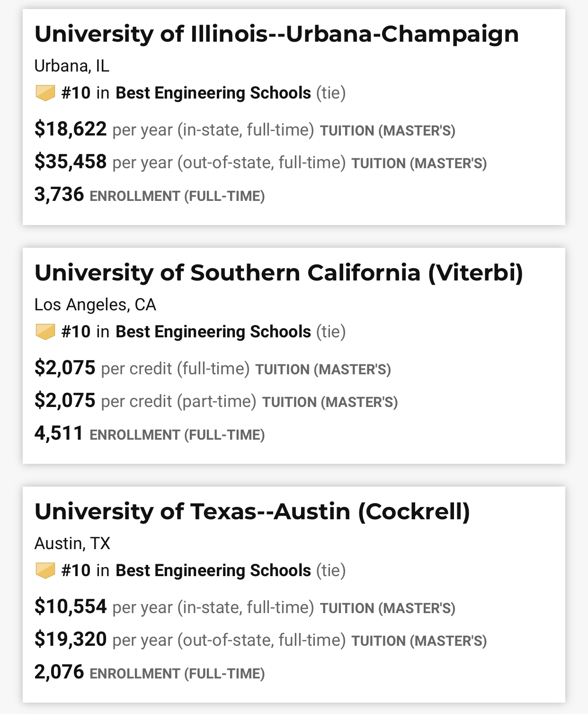This screenshot has height=714, width=588.
Task: Click the $35,458 out-of-state tuition figure
Action: tap(71, 162)
